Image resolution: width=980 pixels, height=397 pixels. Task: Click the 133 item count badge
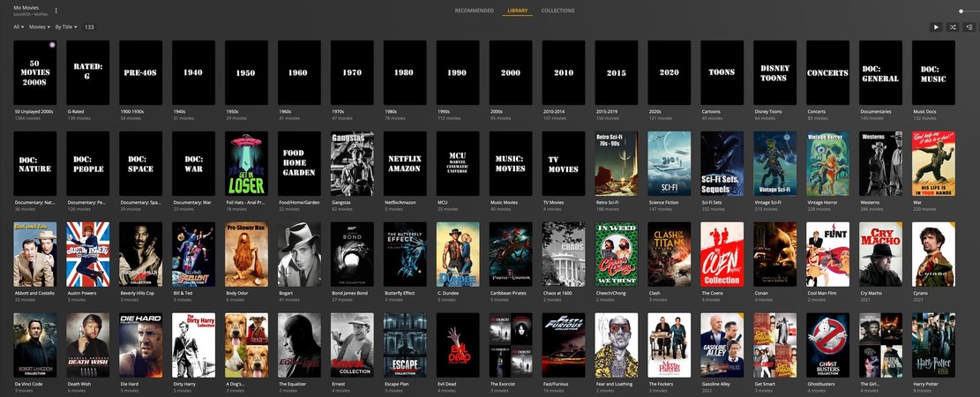(x=89, y=26)
